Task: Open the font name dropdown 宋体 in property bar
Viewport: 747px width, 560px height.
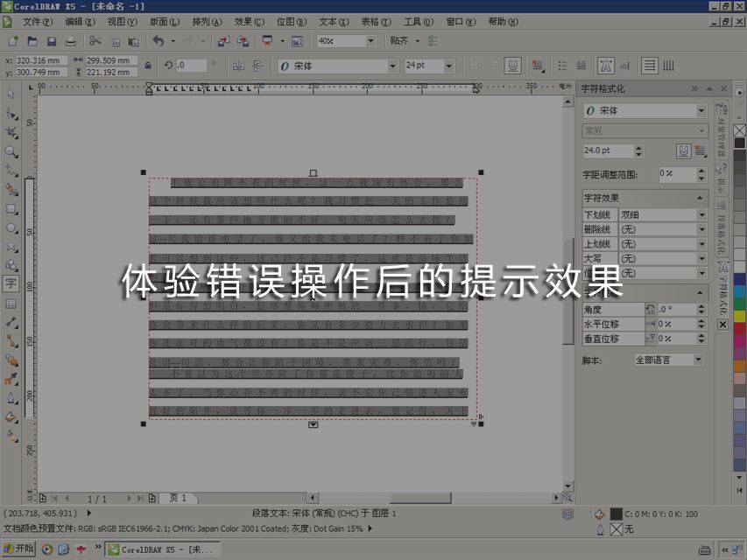Action: (x=392, y=66)
